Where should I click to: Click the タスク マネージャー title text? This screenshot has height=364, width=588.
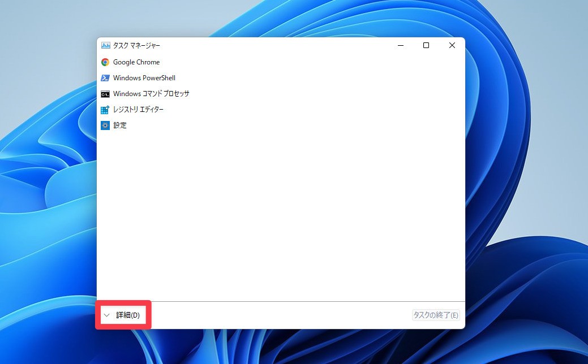point(136,45)
